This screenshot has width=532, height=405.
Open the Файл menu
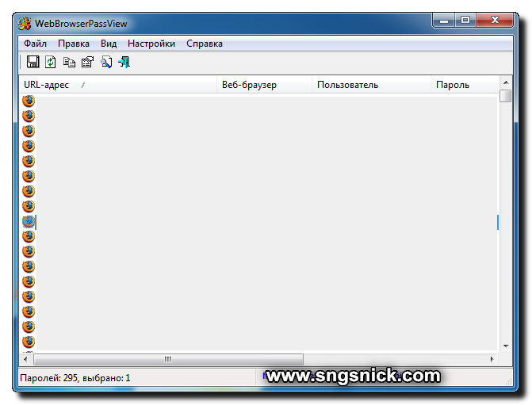click(x=36, y=44)
